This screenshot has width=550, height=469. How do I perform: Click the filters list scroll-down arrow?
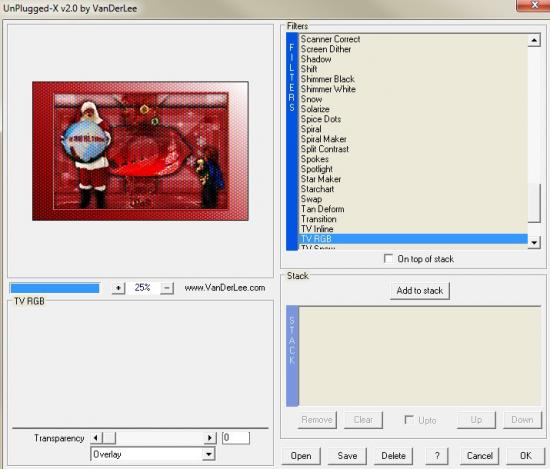click(534, 242)
